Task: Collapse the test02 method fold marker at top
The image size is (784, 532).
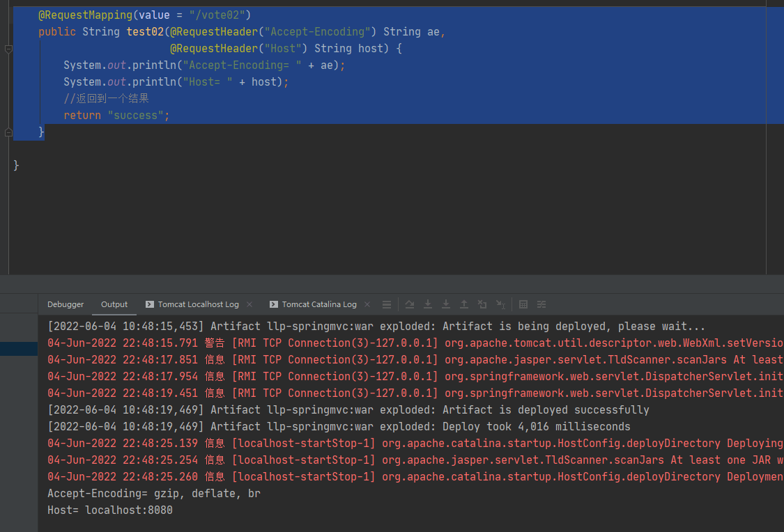Action: [8, 49]
